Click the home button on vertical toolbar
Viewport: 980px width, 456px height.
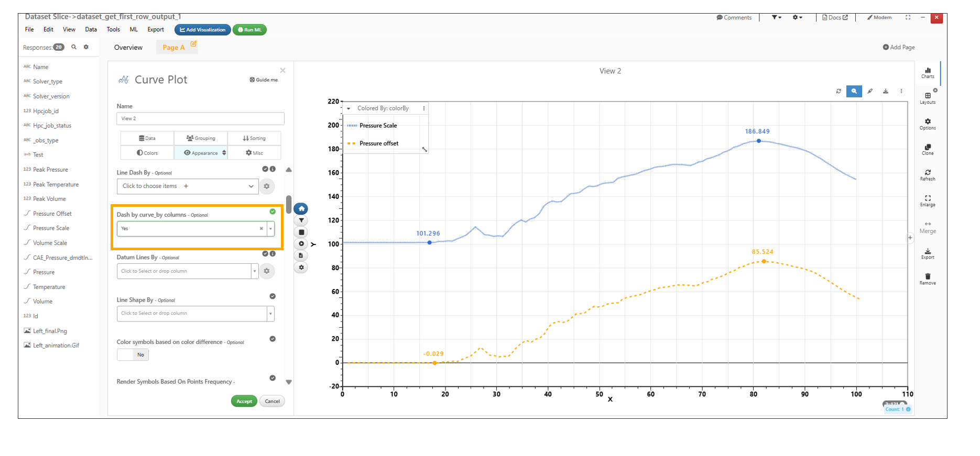[x=301, y=208]
